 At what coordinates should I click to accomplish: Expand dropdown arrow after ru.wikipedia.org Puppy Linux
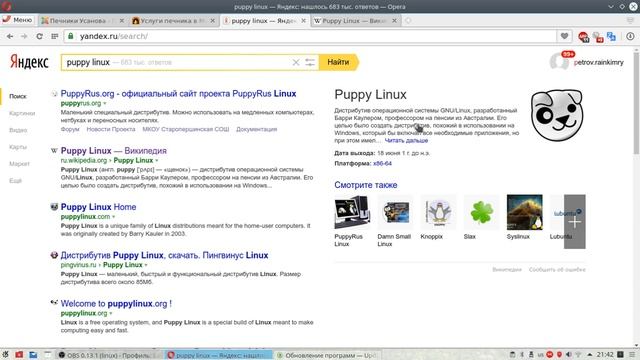[157, 160]
